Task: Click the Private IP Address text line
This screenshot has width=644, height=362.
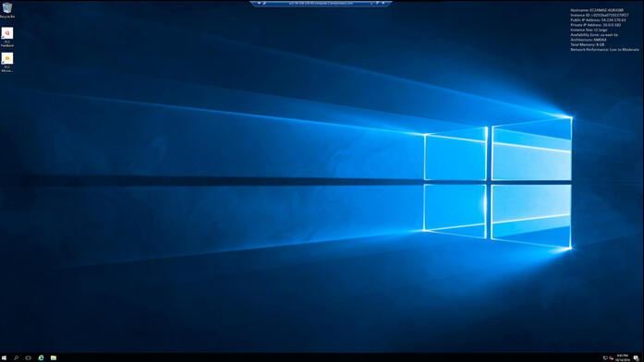Action: 596,25
